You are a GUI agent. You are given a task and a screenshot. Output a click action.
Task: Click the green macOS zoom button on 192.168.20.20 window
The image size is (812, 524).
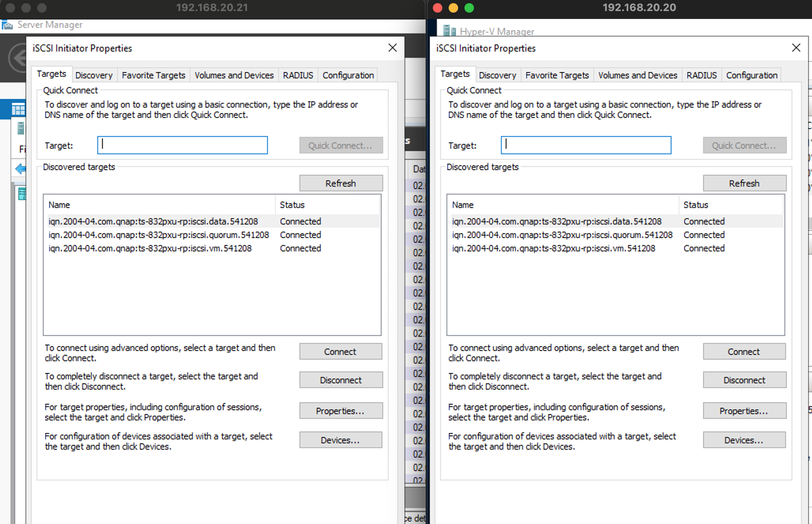pyautogui.click(x=469, y=8)
